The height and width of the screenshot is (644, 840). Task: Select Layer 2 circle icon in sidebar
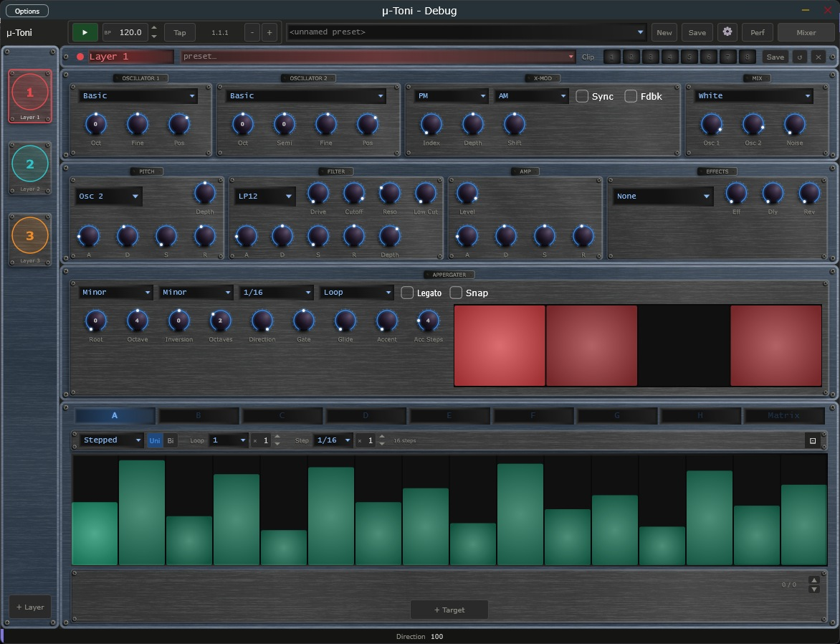(30, 164)
